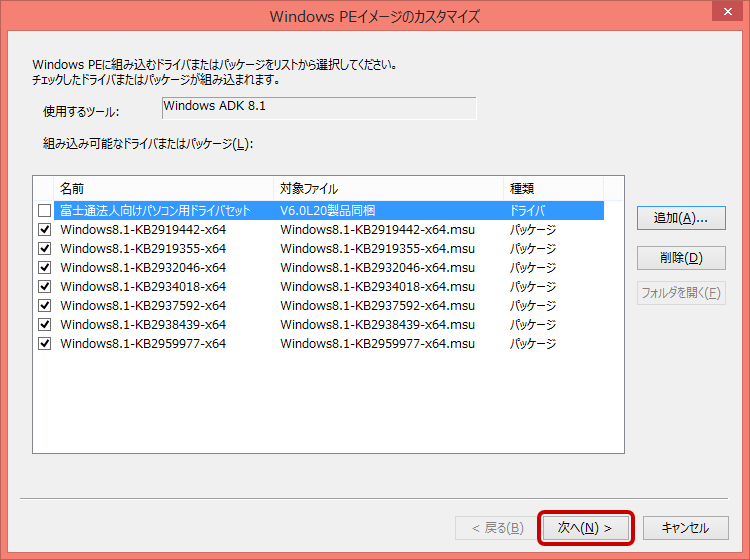750x560 pixels.
Task: Select the Windows8.1-KB2932046-x64.msu file cell
Action: click(x=377, y=267)
